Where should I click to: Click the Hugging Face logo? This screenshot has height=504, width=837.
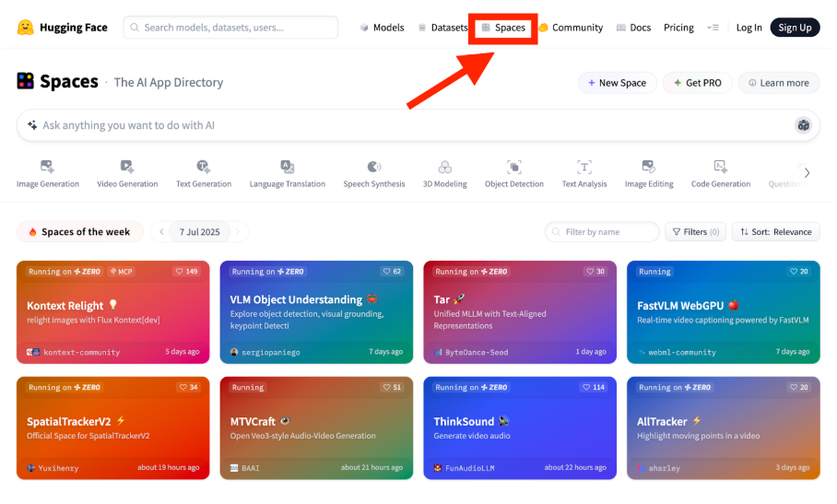point(26,28)
